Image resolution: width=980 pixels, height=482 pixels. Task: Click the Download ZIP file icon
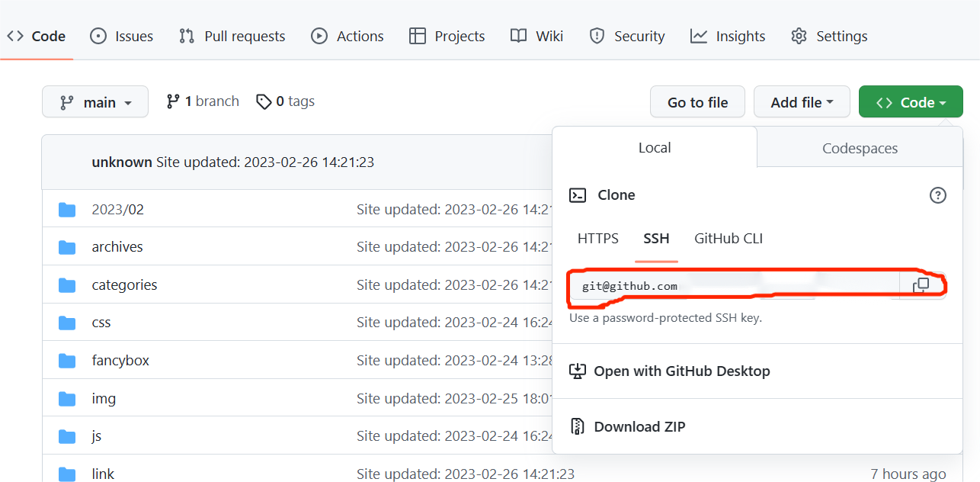[x=578, y=426]
